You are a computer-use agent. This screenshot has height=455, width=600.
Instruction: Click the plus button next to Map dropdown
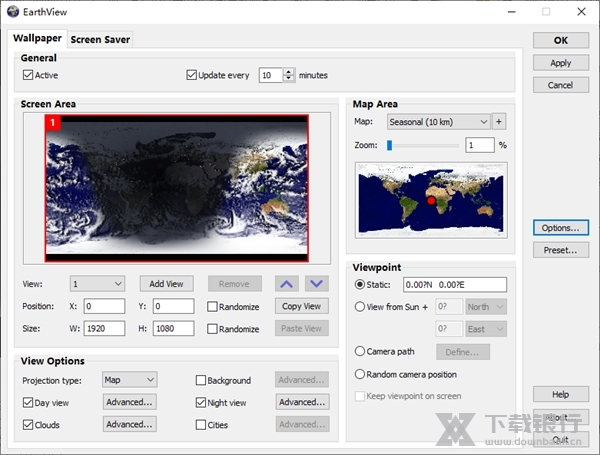(499, 122)
